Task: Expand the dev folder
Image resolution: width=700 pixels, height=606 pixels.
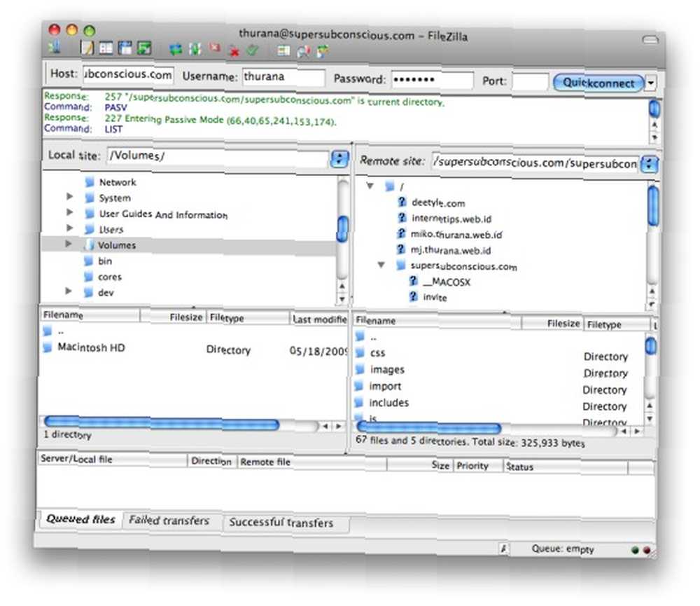Action: 69,291
